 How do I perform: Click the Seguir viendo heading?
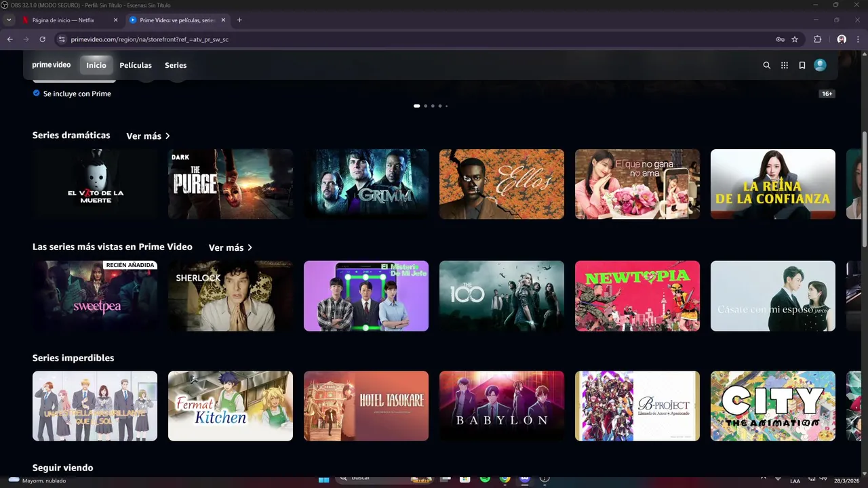coord(62,468)
